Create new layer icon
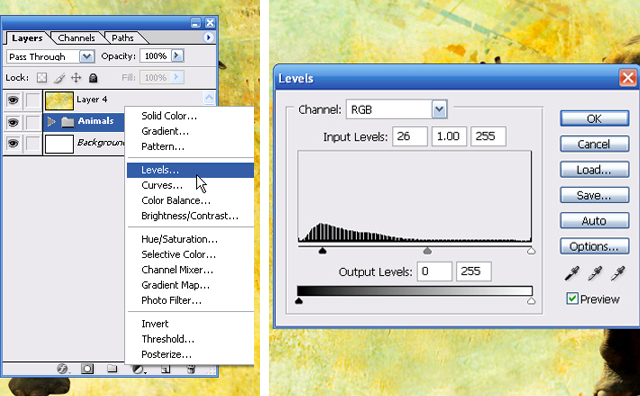Screen dimensions: 640x396 click(x=165, y=369)
